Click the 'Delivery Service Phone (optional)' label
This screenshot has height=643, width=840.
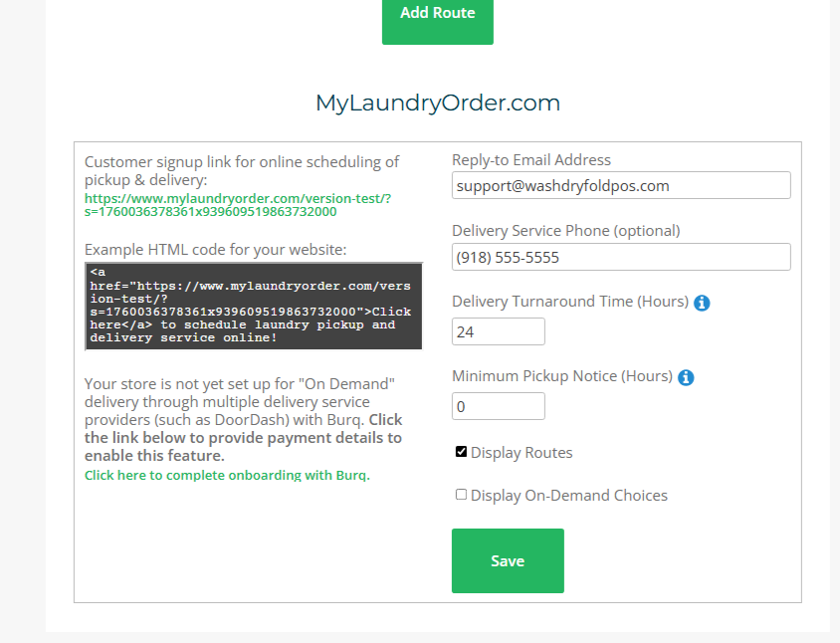click(565, 230)
